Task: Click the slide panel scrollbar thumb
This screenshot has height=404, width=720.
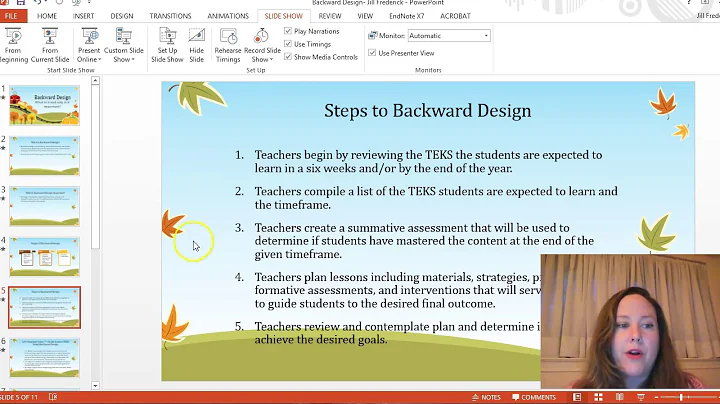Action: click(x=95, y=167)
